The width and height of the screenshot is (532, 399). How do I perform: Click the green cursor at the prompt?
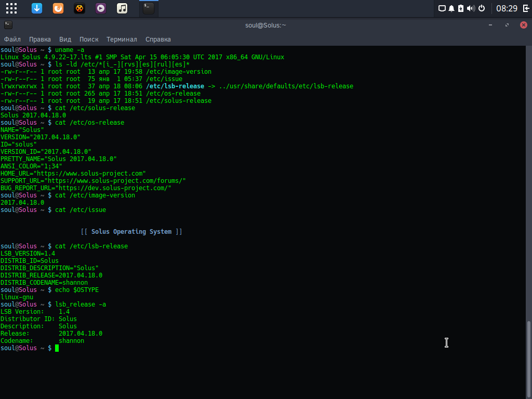(x=57, y=348)
